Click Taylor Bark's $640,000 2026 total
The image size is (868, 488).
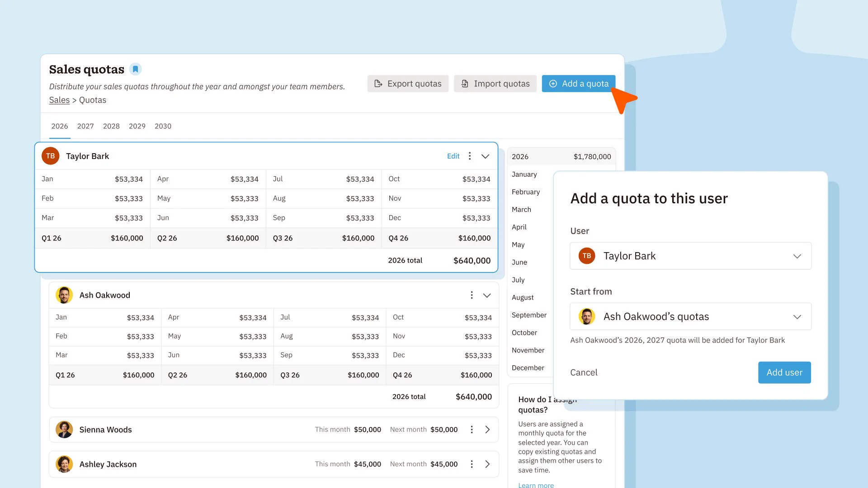point(472,261)
